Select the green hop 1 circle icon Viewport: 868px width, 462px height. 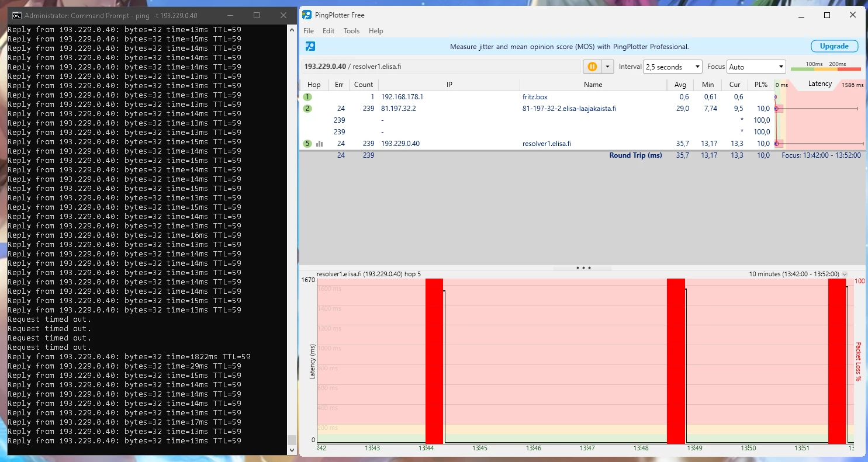pos(307,97)
